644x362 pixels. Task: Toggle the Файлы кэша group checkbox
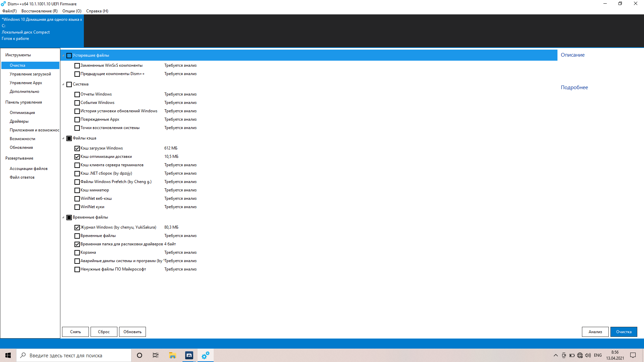[69, 138]
